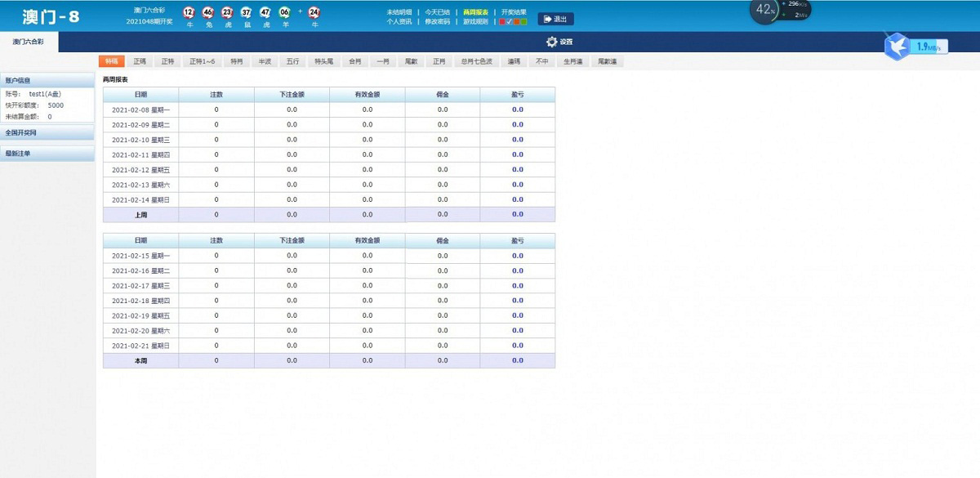Select the red theme color swatch

click(502, 22)
